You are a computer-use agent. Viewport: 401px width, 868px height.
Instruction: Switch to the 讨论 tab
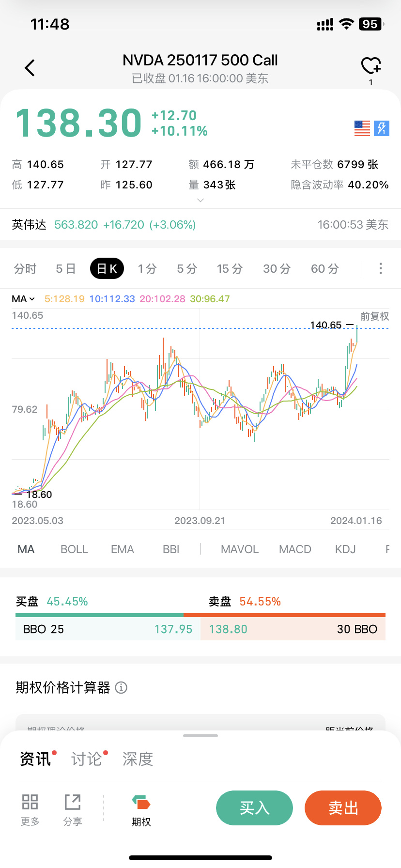tap(87, 759)
